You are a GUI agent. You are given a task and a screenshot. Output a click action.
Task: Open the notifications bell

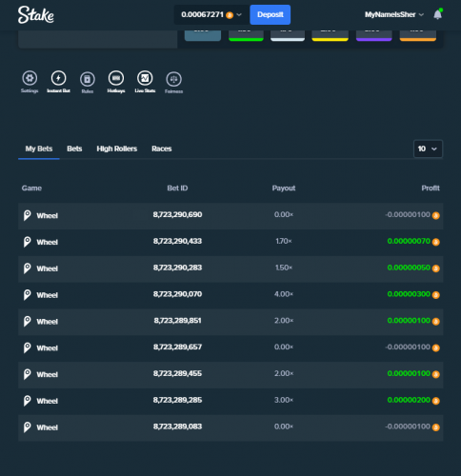[438, 14]
